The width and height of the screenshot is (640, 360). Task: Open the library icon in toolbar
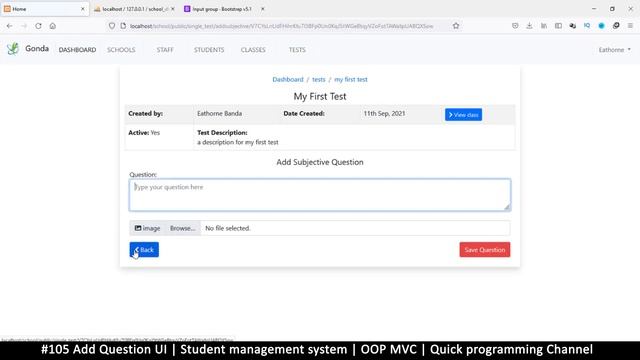tap(544, 26)
